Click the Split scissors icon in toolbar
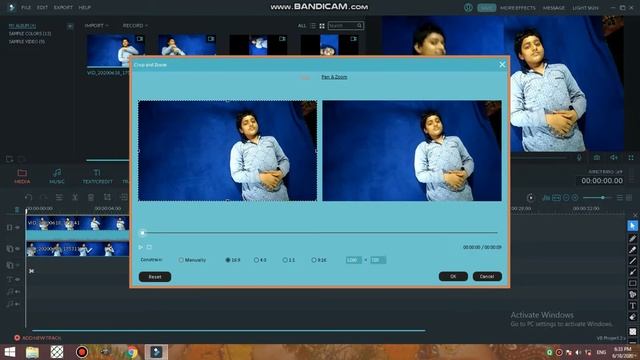 [75, 198]
